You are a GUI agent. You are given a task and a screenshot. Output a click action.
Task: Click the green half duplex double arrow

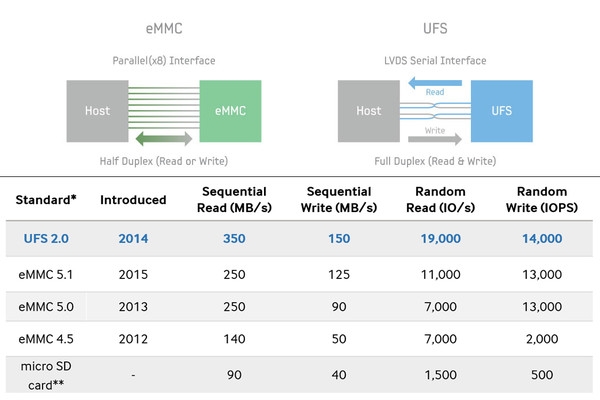point(164,139)
